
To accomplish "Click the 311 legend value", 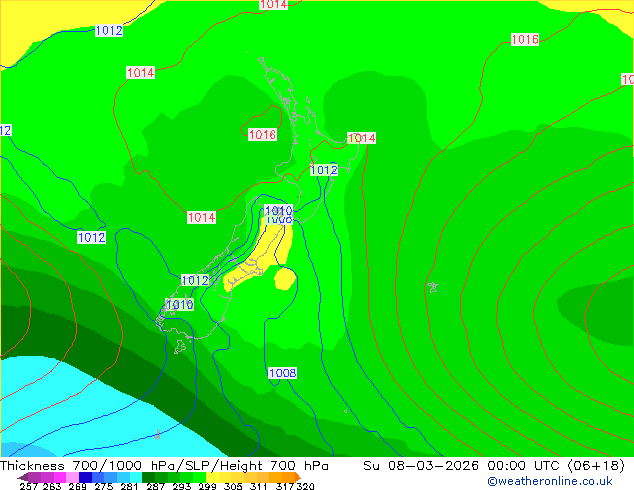I will pos(258,486).
